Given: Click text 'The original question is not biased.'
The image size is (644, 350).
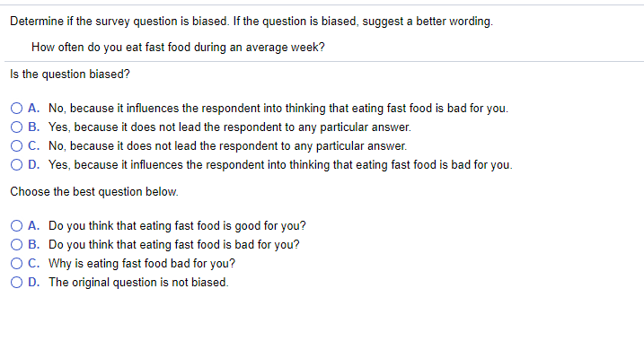Looking at the screenshot, I should click(x=138, y=283).
